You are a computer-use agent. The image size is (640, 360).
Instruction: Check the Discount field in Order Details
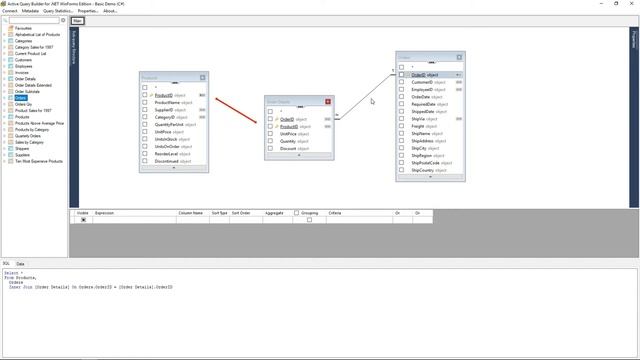[x=270, y=149]
